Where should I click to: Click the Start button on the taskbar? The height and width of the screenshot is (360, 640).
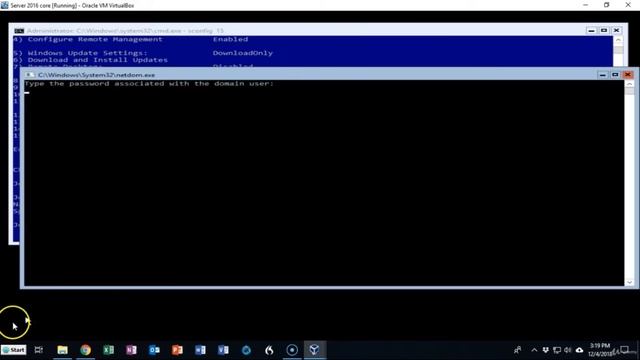tap(13, 350)
